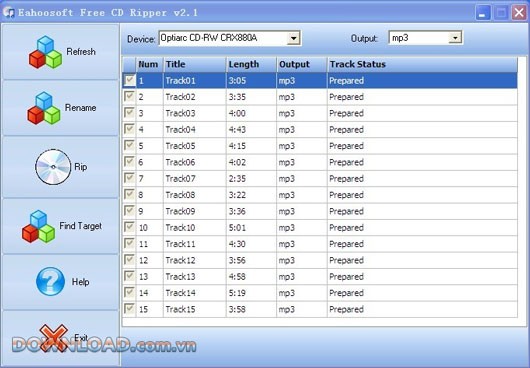Click the Track Status column header

(x=422, y=64)
